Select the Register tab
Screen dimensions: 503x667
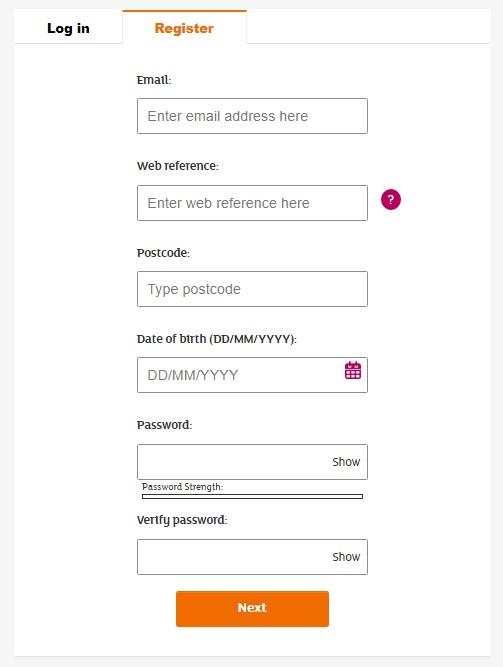[x=184, y=28]
